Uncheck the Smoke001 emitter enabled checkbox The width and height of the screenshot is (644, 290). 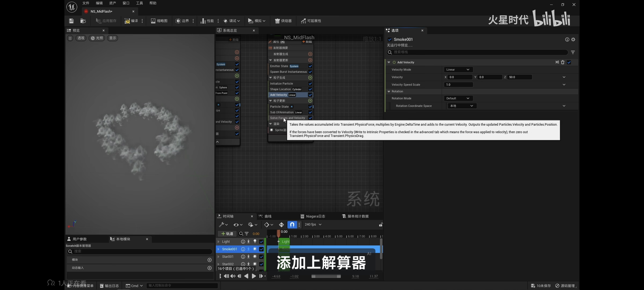pos(390,39)
